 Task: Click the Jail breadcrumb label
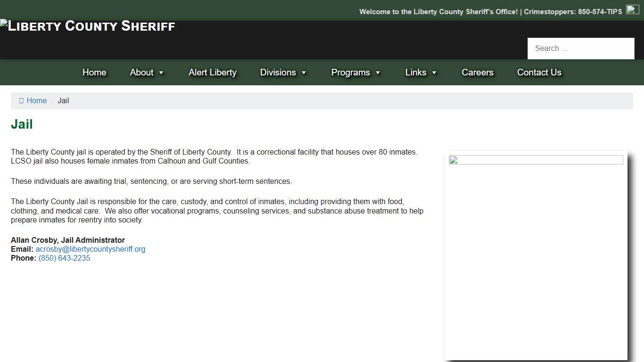point(63,100)
